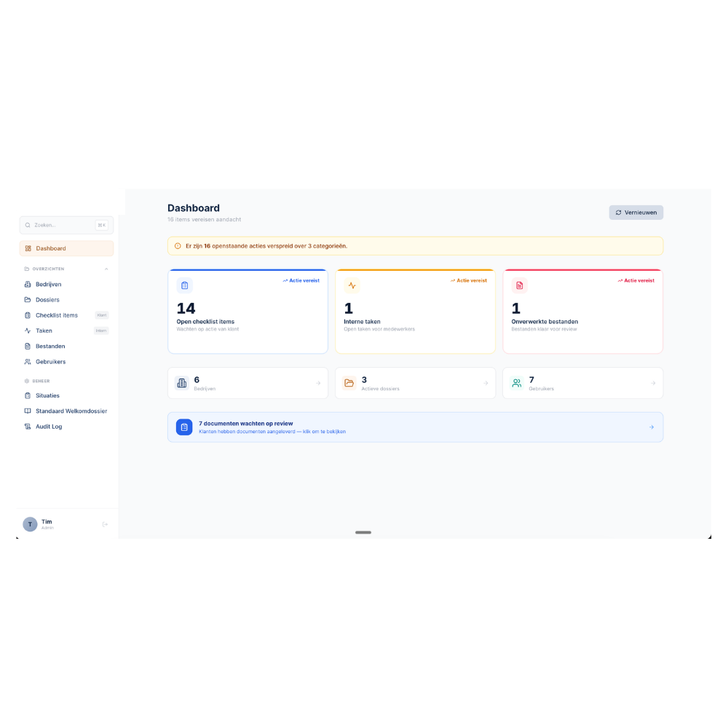Click the Vernieuwen button
The image size is (728, 728).
(x=636, y=212)
